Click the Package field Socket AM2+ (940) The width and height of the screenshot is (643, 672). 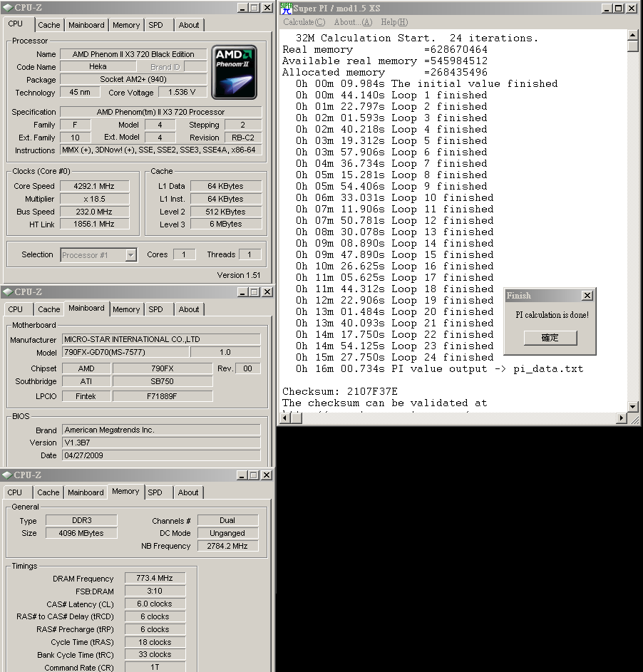(133, 79)
